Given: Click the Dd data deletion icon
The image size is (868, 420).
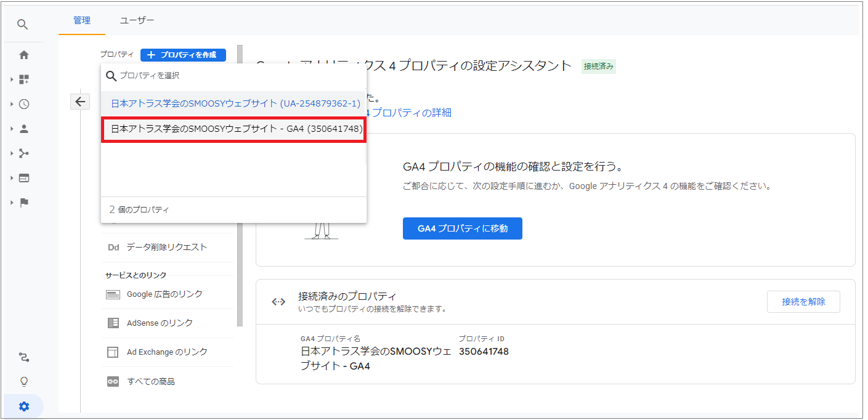Looking at the screenshot, I should 113,247.
